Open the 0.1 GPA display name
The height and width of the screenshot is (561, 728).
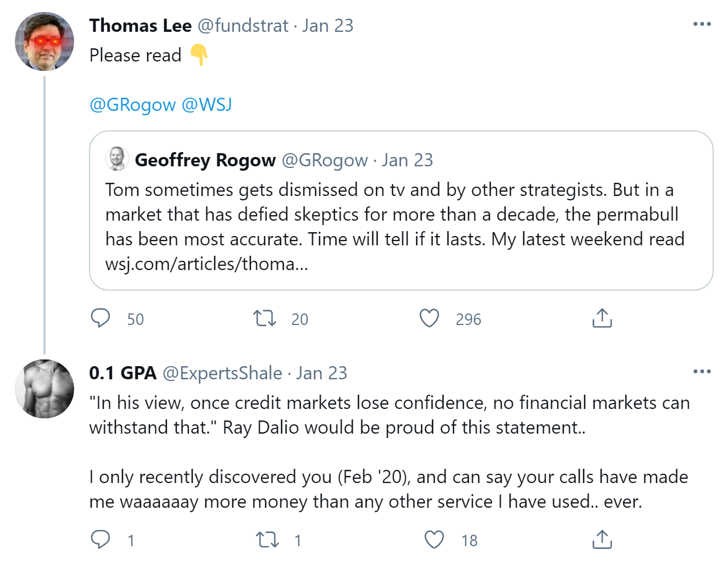click(x=123, y=373)
